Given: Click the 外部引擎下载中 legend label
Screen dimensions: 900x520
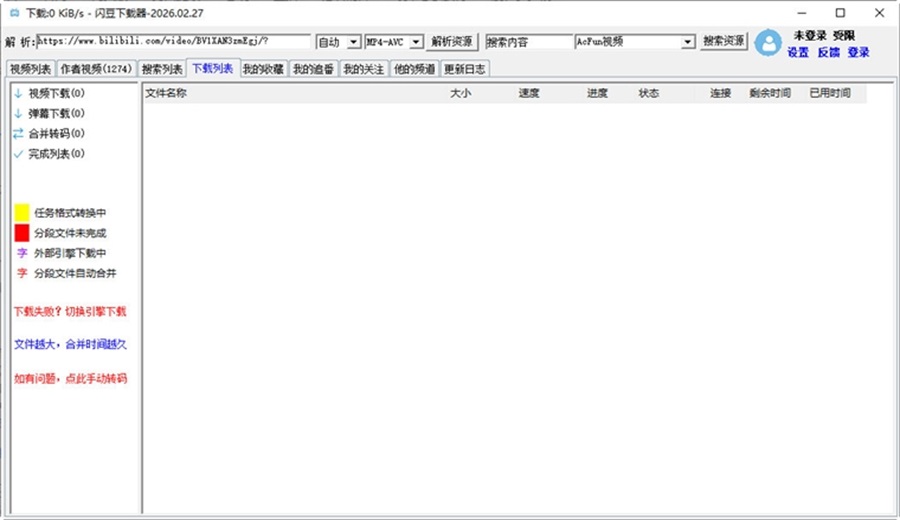Looking at the screenshot, I should (70, 253).
